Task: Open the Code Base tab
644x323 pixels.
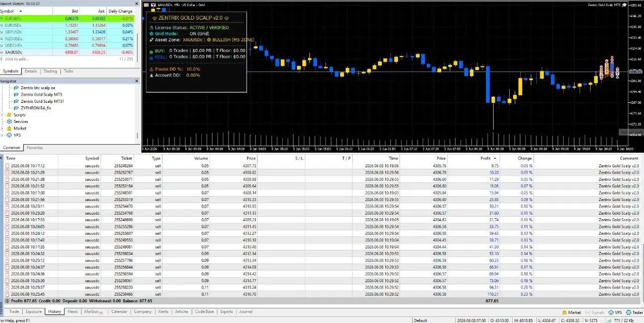Action: 204,311
